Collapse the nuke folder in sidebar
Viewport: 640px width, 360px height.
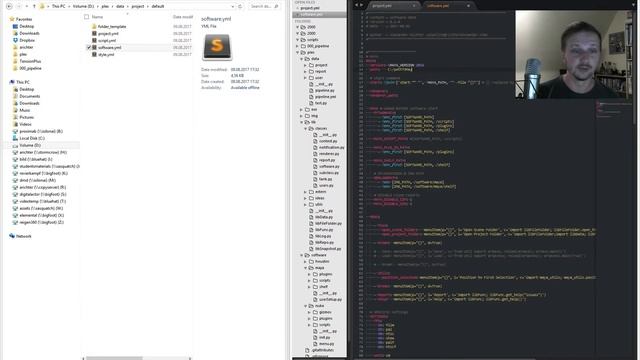[305, 306]
